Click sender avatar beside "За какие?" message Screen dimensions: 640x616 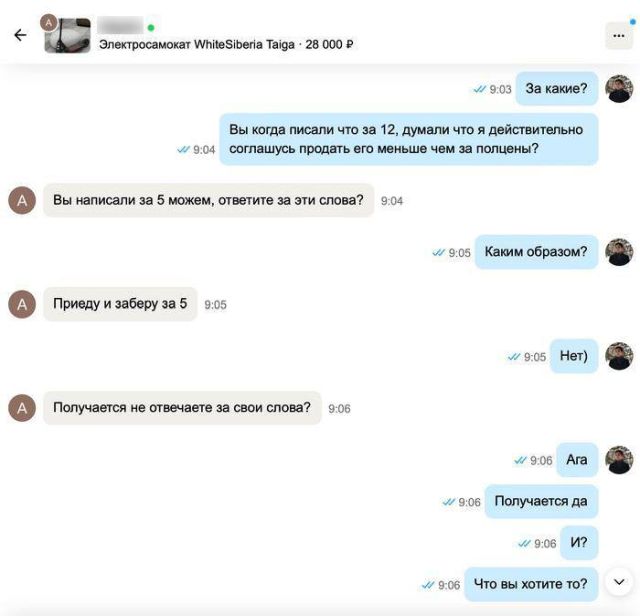click(619, 89)
